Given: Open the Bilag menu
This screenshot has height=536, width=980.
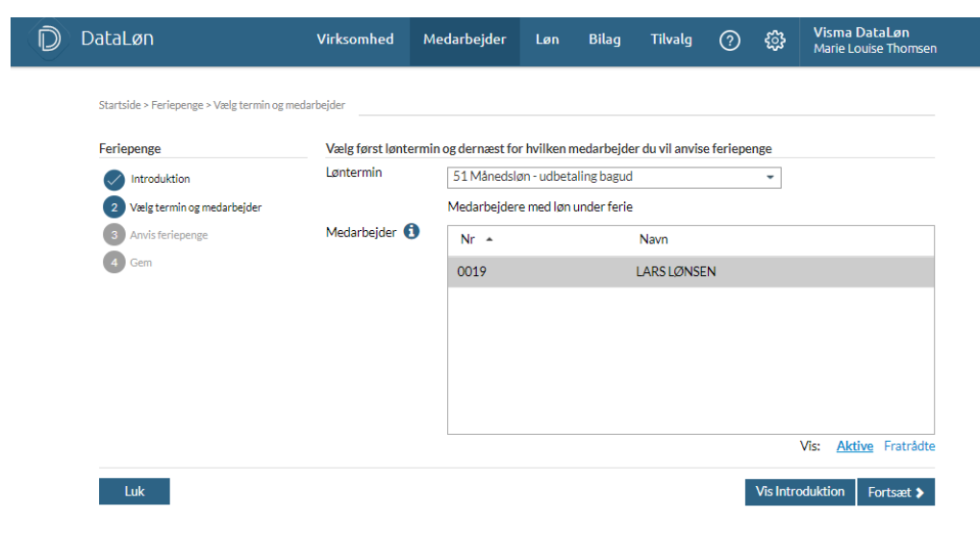Looking at the screenshot, I should (605, 39).
